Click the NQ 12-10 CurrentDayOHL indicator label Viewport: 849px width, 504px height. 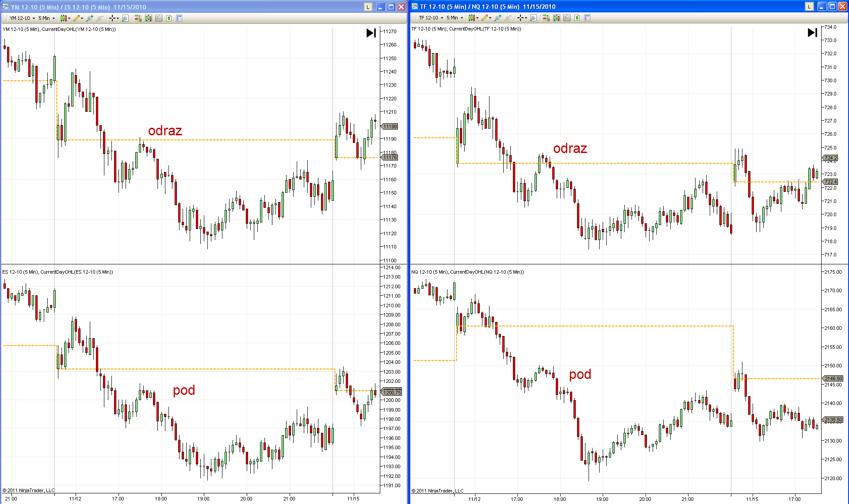click(467, 272)
